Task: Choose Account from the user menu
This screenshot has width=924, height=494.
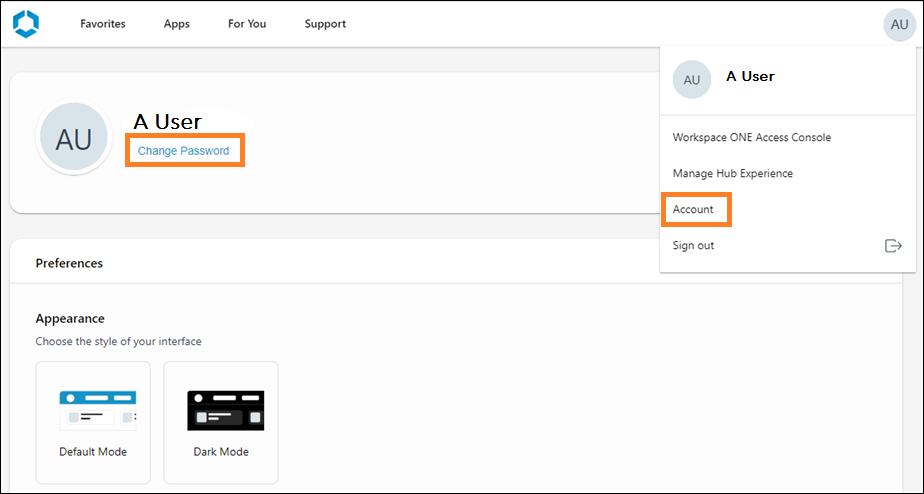Action: 693,209
